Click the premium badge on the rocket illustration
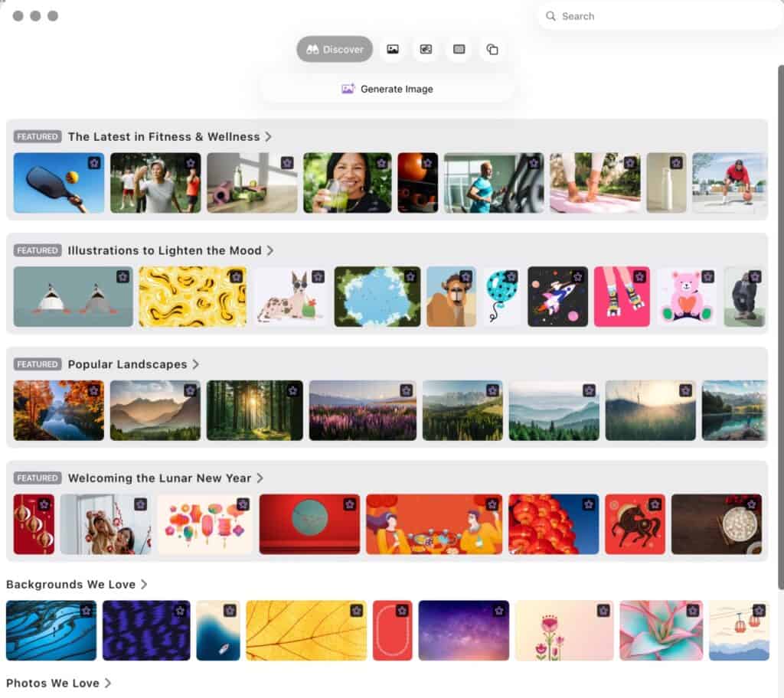Viewport: 784px width, 698px height. pyautogui.click(x=577, y=276)
